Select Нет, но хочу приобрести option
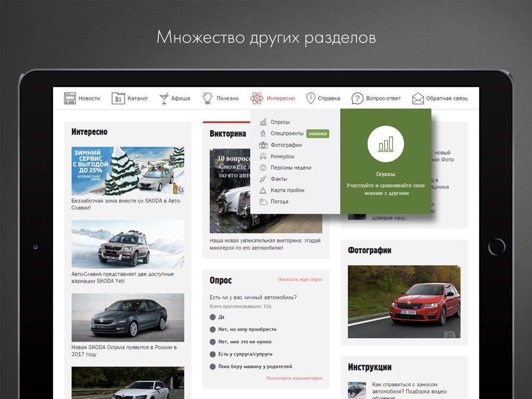 coord(213,329)
